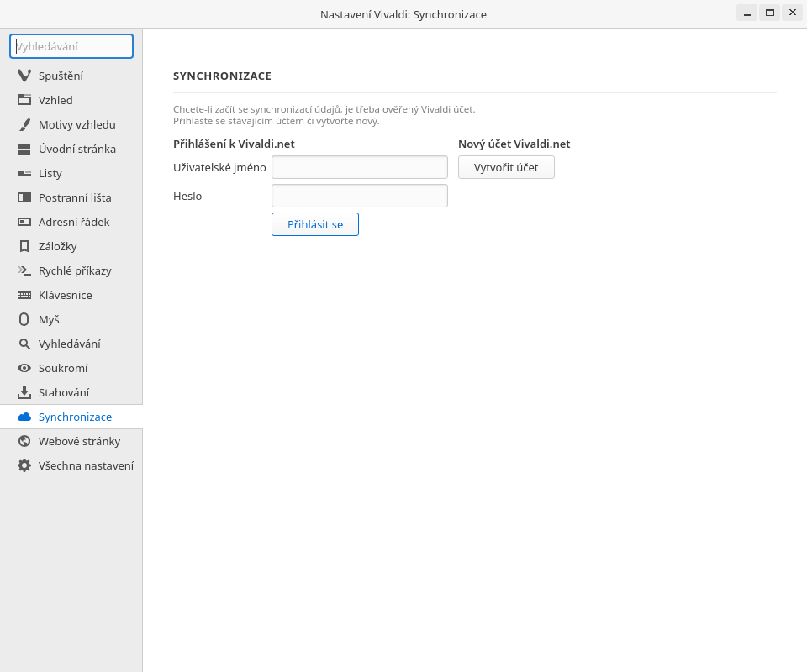Click the paintbrush icon beside Motivy vzhledu

click(x=24, y=124)
